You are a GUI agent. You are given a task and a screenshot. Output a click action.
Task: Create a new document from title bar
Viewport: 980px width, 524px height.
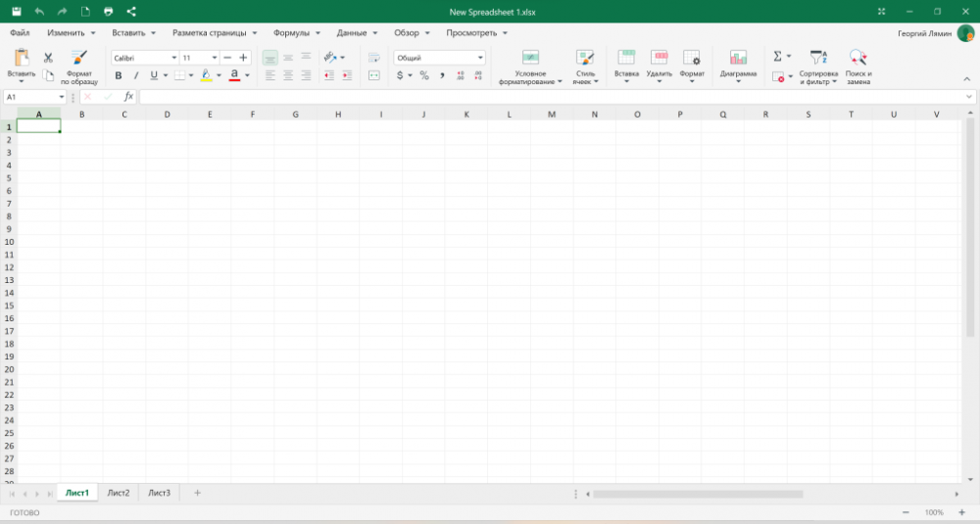pyautogui.click(x=85, y=11)
